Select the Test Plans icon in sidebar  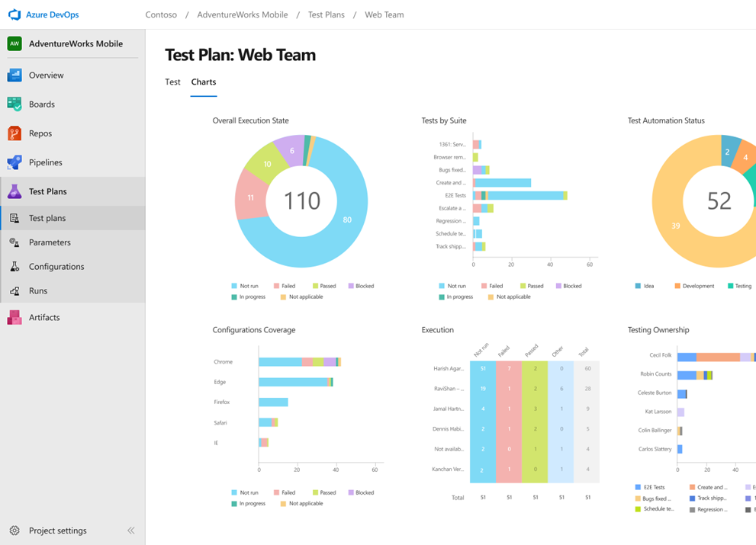coord(17,191)
